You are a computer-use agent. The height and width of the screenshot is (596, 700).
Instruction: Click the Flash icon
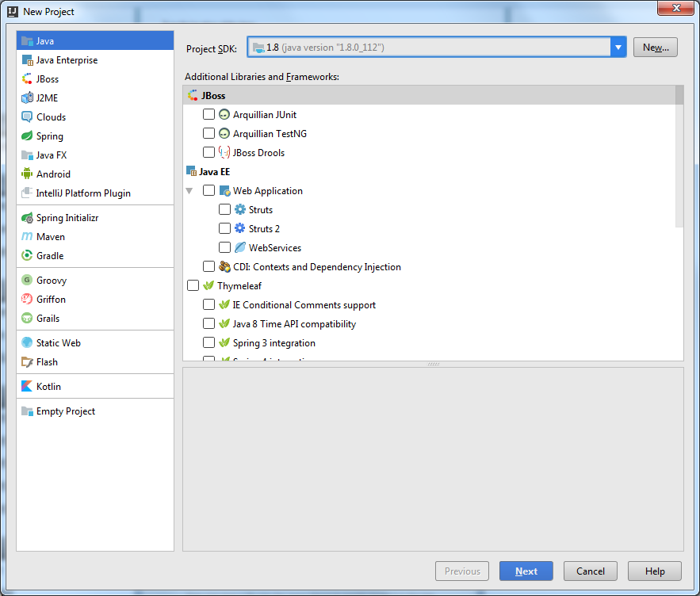(x=27, y=361)
